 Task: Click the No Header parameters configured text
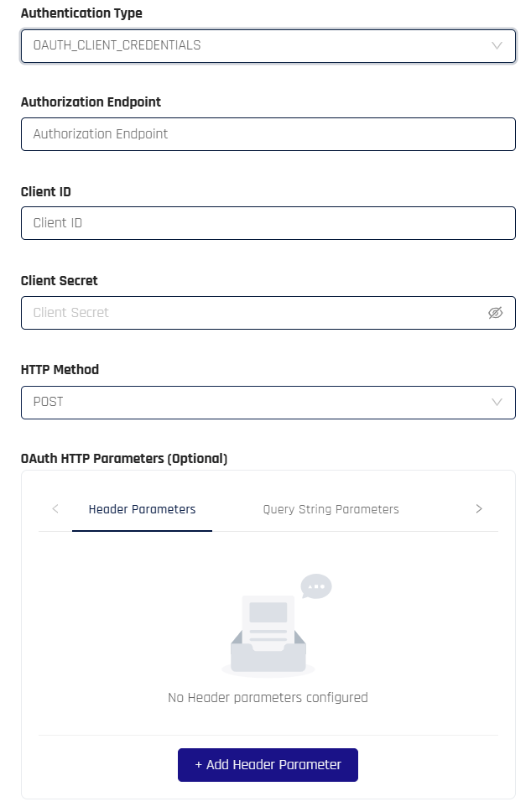click(268, 697)
